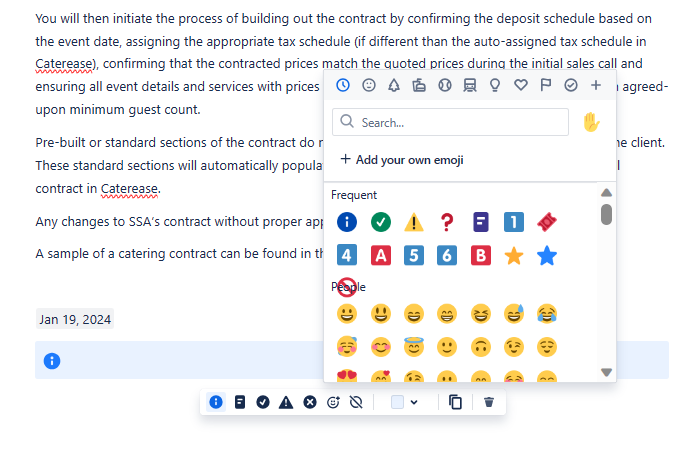Click the light blue background color swatch
The image size is (682, 450).
tap(397, 402)
